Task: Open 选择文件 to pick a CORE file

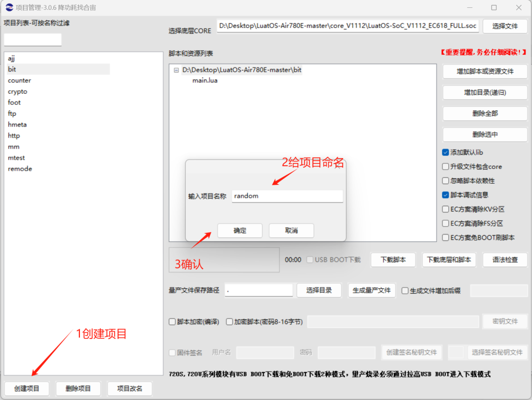Action: 504,26
